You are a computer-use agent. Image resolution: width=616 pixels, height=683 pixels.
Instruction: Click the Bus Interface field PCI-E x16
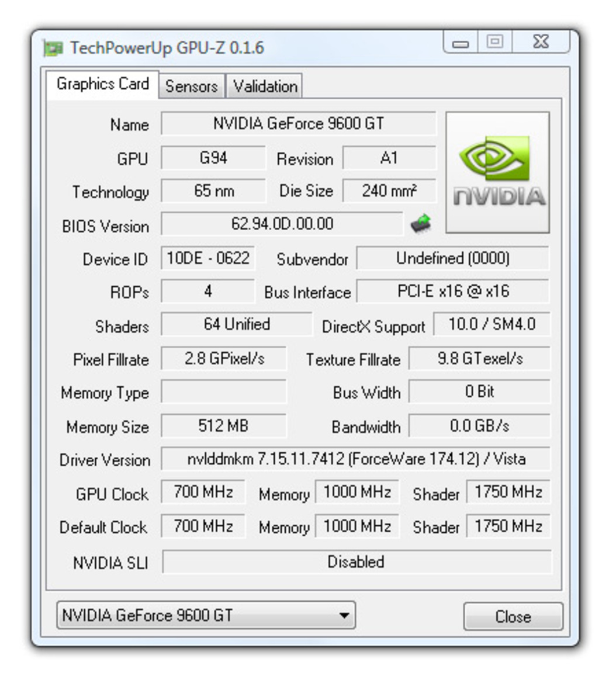tap(452, 291)
